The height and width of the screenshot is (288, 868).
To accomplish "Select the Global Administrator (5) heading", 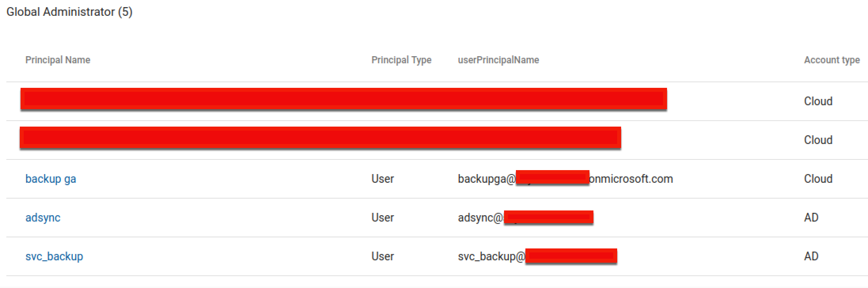I will (70, 12).
